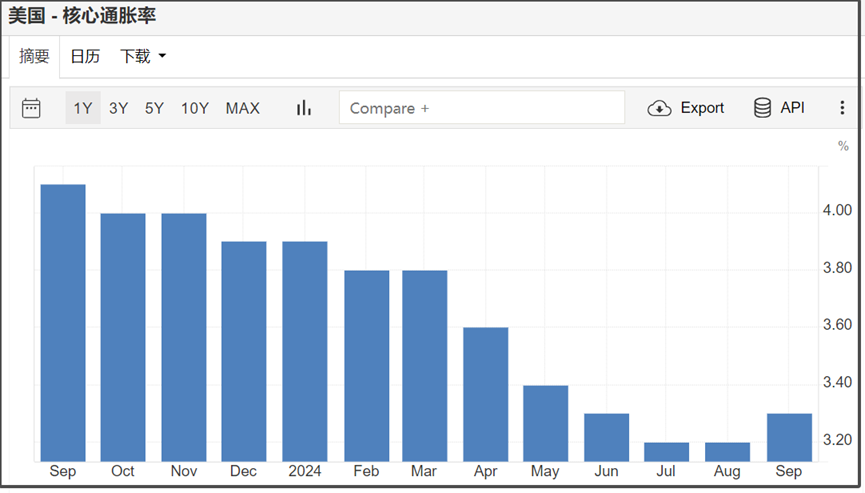Select the 3Y time range
This screenshot has height=493, width=865.
pos(119,108)
